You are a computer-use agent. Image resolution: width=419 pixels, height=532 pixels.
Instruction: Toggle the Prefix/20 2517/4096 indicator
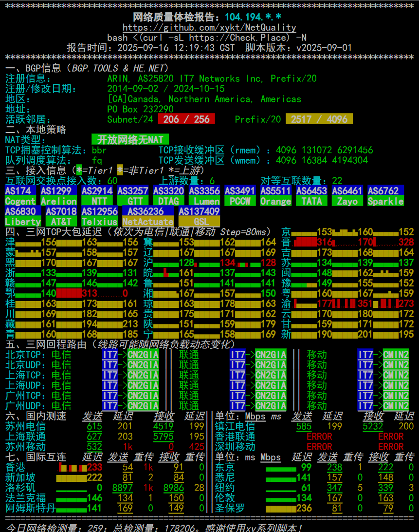coord(319,118)
